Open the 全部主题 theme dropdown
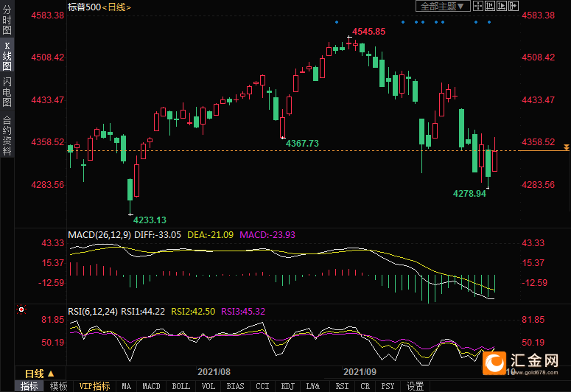571x392 pixels. click(x=443, y=6)
